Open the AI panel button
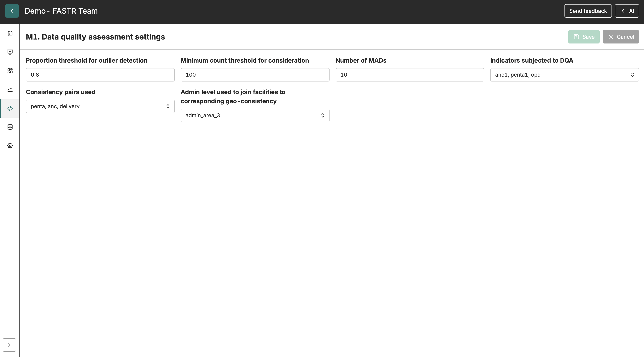644x357 pixels. point(627,11)
